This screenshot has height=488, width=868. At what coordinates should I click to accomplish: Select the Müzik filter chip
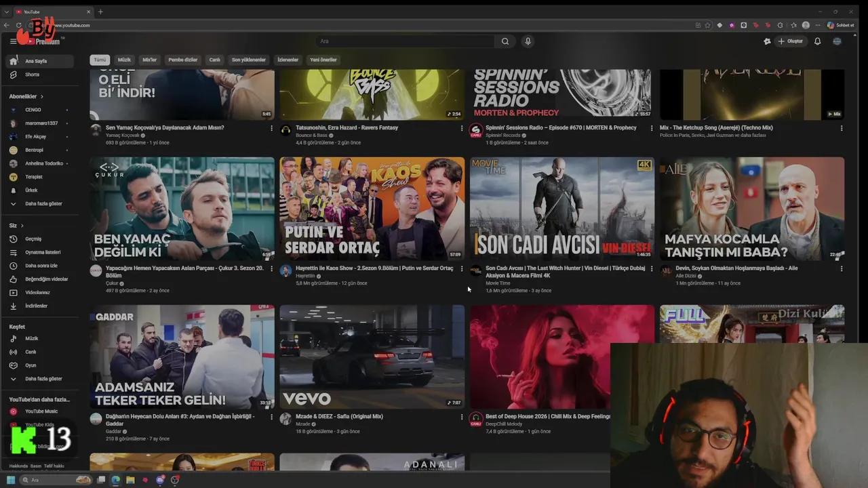tap(124, 60)
